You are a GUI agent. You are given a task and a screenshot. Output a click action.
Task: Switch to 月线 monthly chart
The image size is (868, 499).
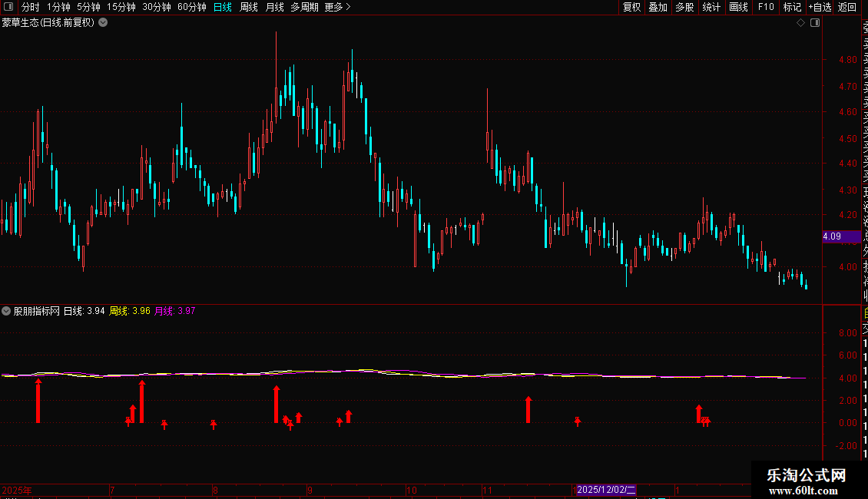coord(274,7)
